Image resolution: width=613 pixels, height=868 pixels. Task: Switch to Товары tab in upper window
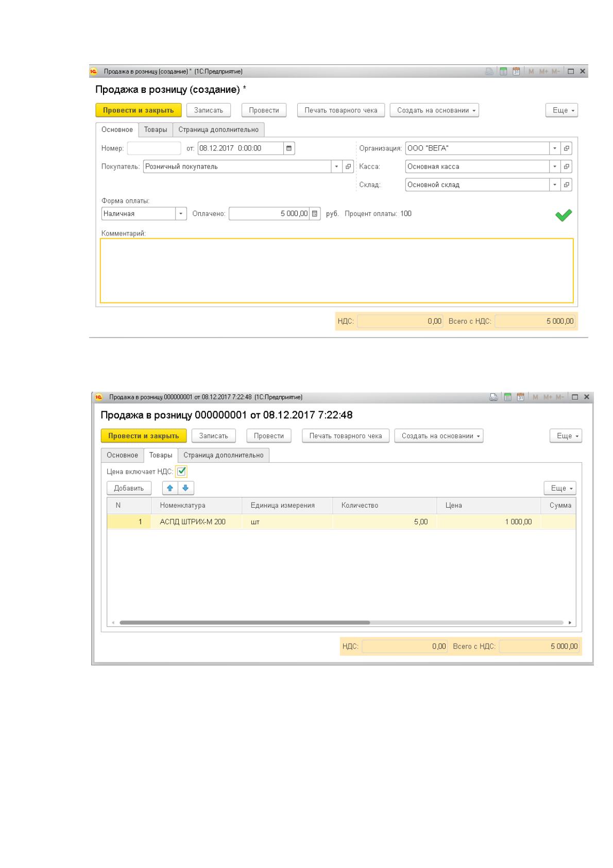tap(156, 130)
